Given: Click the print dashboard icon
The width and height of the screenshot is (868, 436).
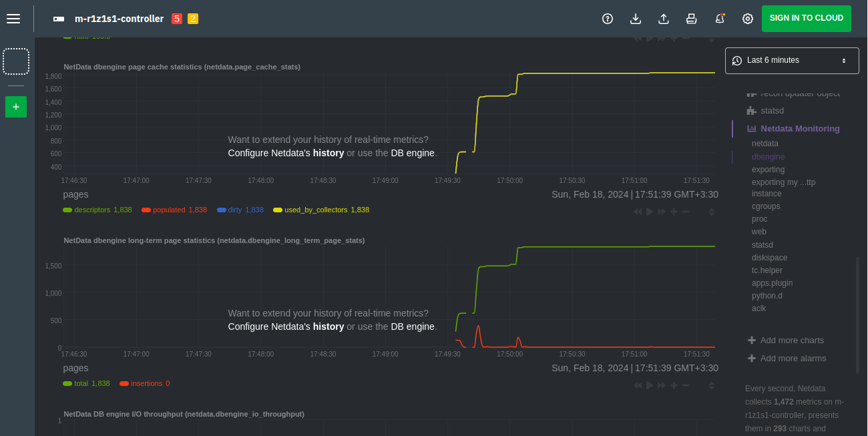Looking at the screenshot, I should 692,19.
